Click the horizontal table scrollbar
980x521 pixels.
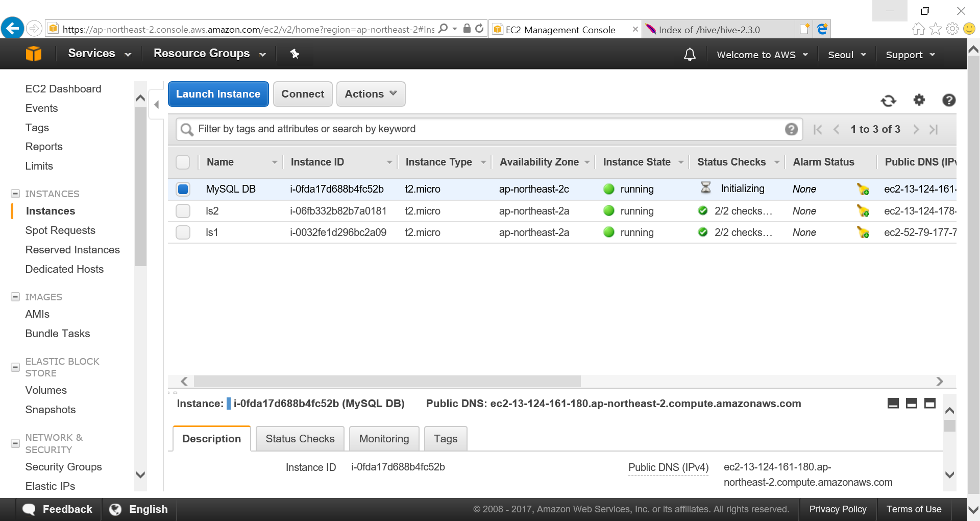tap(387, 382)
